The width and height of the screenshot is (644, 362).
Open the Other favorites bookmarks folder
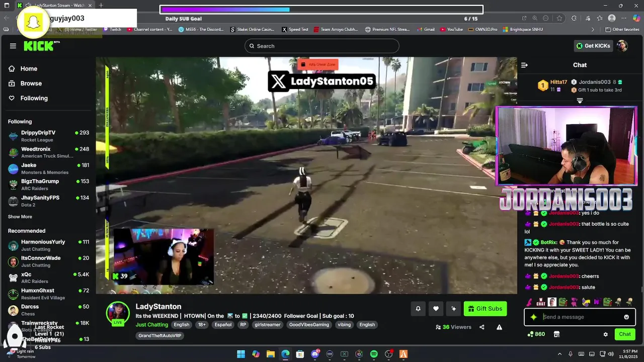pos(622,30)
